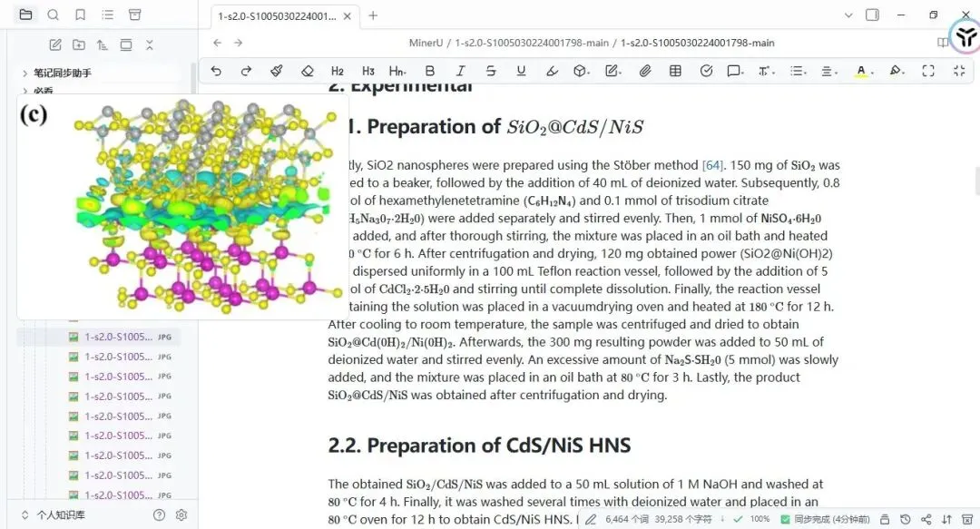
Task: Switch notebook via 个人知识库 selector
Action: pos(54,515)
